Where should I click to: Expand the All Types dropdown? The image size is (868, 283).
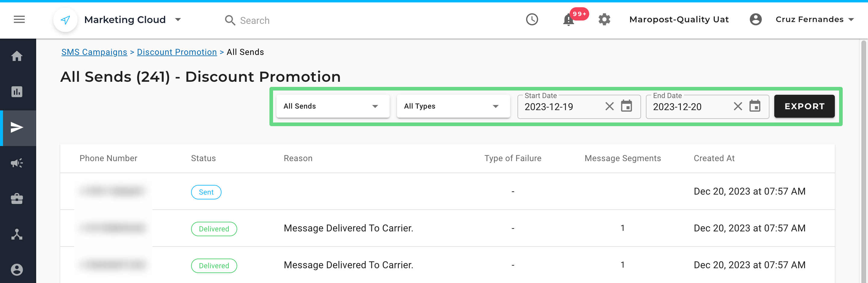click(x=453, y=106)
